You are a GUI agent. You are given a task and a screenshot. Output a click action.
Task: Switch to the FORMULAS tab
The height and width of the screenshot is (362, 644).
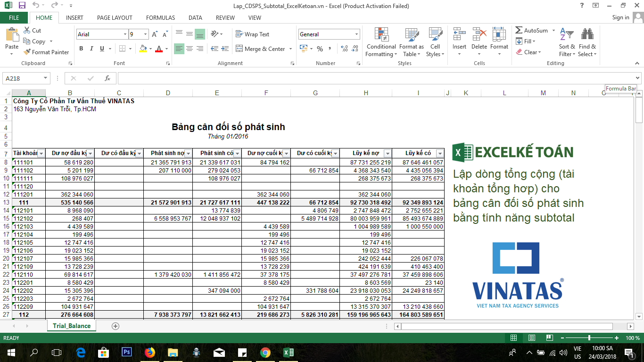click(160, 17)
